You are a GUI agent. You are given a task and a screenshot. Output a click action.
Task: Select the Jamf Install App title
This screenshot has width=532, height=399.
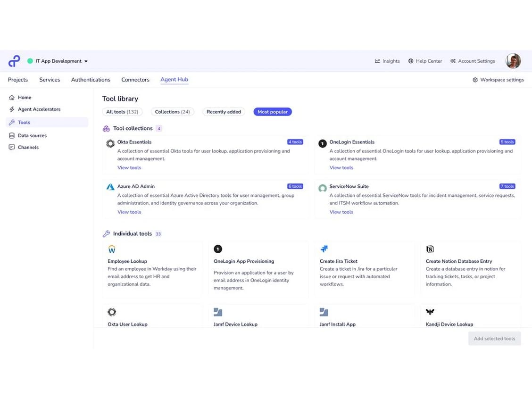click(x=338, y=324)
